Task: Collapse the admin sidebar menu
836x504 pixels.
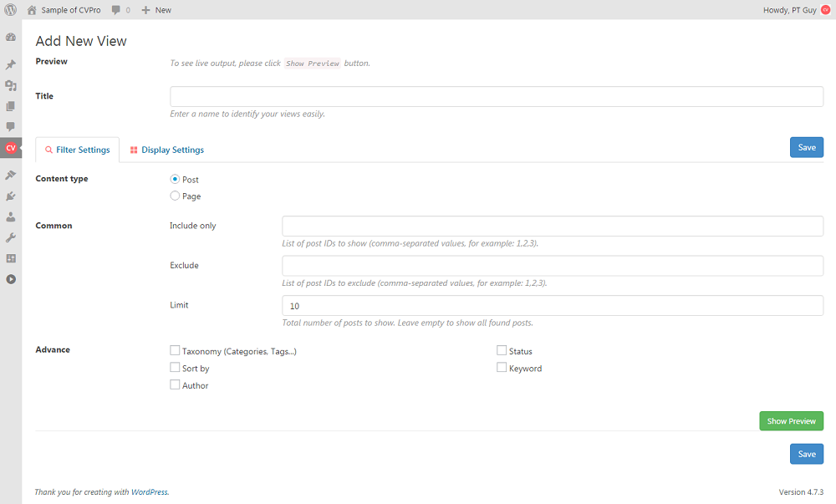Action: pos(11,279)
